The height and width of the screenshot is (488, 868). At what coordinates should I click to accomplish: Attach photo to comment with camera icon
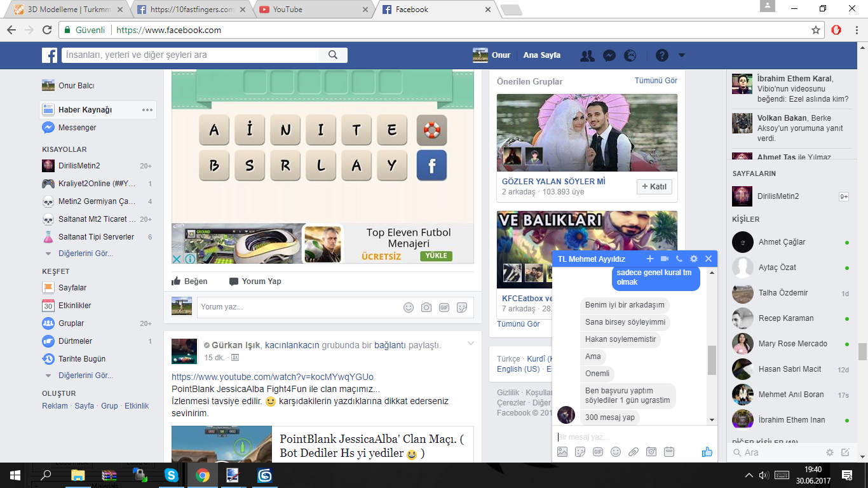click(x=426, y=308)
